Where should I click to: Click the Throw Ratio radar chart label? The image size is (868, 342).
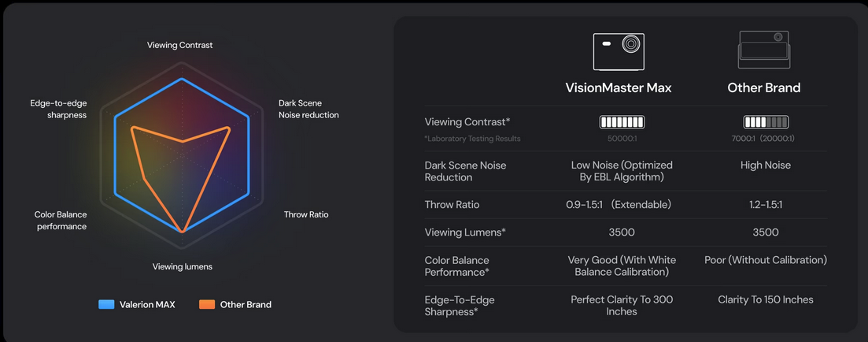tap(306, 214)
